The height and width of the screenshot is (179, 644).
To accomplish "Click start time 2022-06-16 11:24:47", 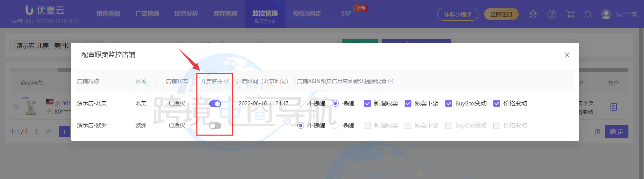I will 263,103.
